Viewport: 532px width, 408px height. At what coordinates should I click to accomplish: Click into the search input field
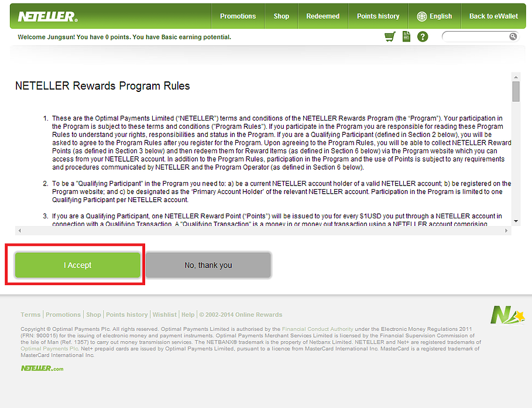(x=476, y=36)
